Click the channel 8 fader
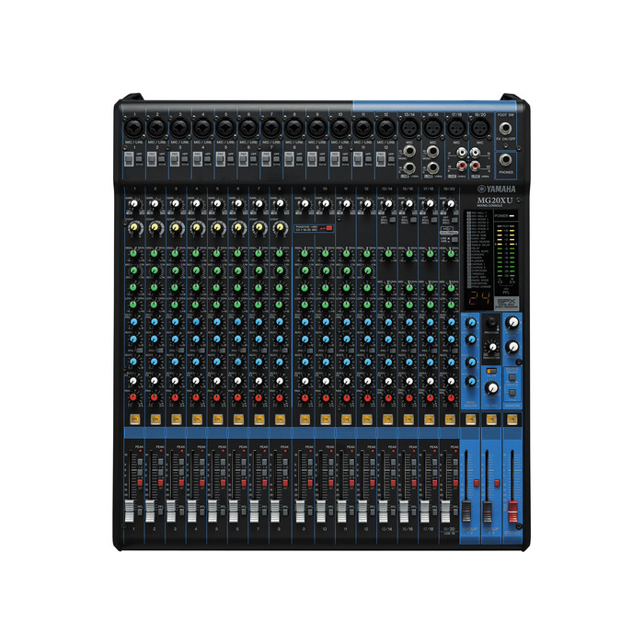The height and width of the screenshot is (644, 644). (275, 511)
